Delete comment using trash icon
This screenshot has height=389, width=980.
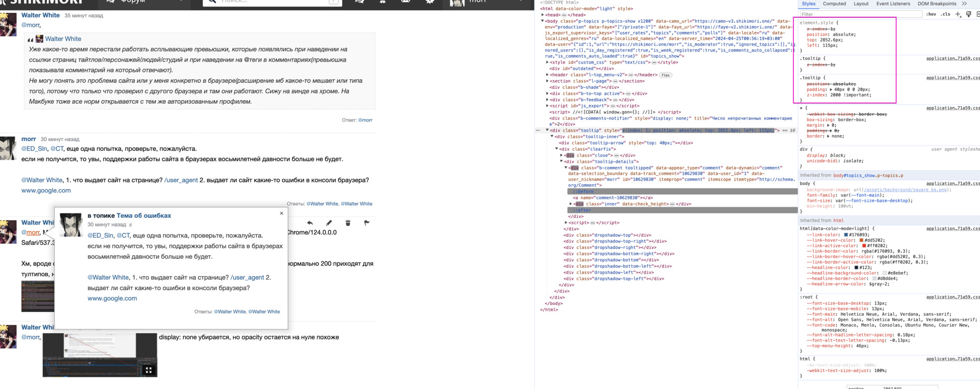coord(348,223)
